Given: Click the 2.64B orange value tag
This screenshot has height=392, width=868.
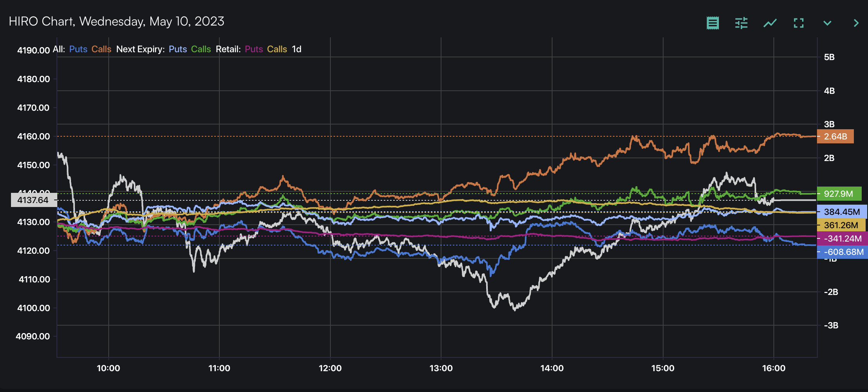Looking at the screenshot, I should 835,136.
